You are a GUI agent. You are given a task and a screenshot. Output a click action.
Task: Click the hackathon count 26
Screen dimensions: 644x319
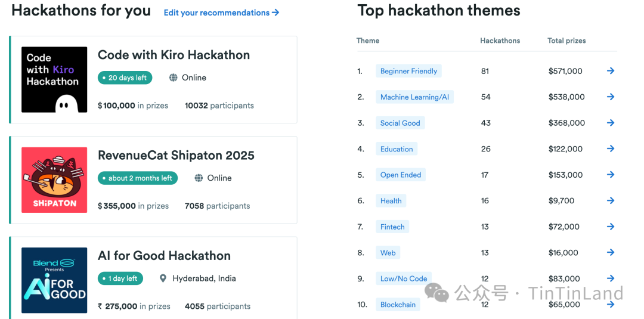tap(486, 148)
